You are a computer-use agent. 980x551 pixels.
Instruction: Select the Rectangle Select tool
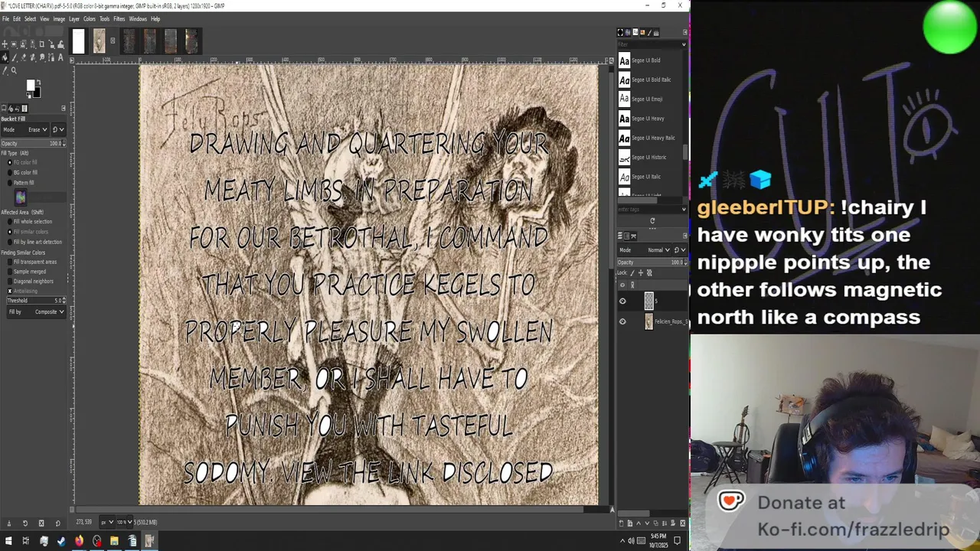(14, 44)
